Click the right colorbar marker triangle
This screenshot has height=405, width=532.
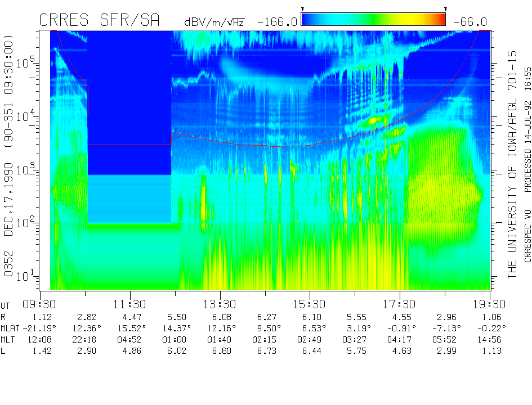click(445, 8)
